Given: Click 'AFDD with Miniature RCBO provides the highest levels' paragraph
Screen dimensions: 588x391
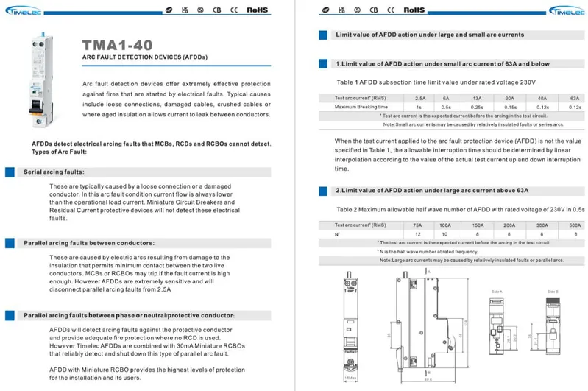Looking at the screenshot, I should click(147, 374).
